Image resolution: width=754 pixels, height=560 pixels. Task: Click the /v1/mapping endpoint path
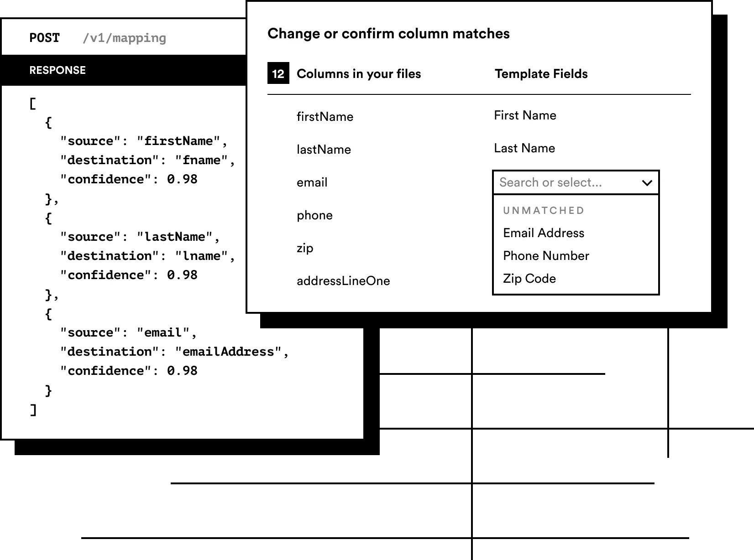coord(124,38)
